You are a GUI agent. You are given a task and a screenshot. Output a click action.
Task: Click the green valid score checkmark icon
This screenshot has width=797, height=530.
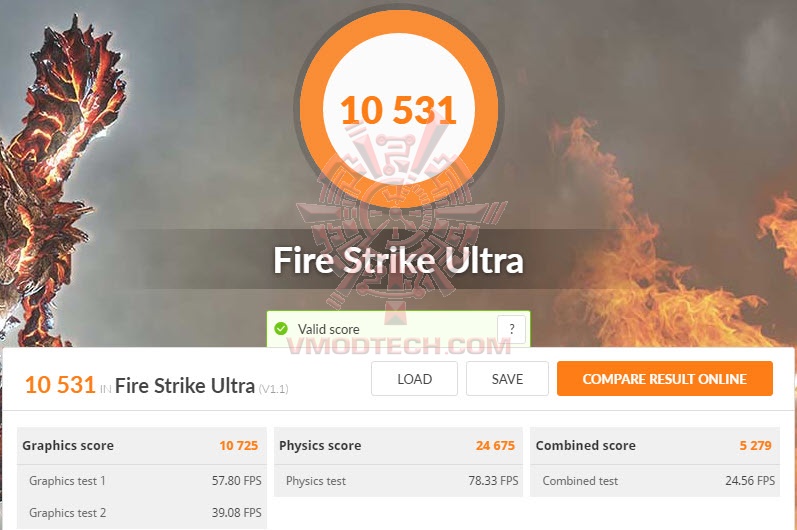tap(281, 329)
